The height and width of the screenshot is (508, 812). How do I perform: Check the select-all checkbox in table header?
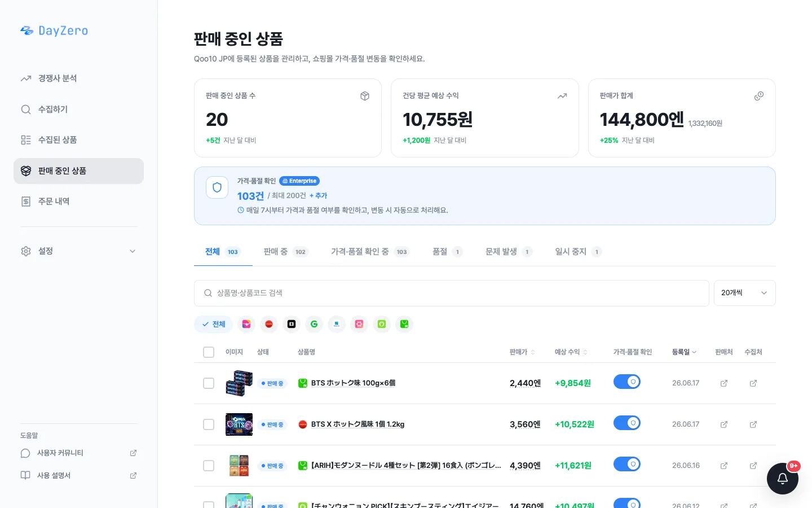click(209, 352)
